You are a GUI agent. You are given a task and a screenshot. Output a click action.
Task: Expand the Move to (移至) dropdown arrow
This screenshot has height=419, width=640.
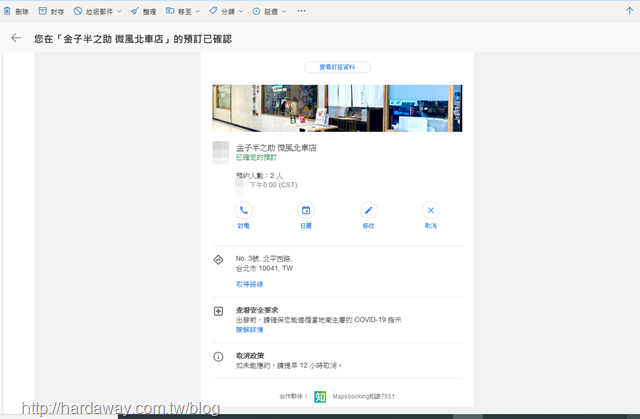198,11
